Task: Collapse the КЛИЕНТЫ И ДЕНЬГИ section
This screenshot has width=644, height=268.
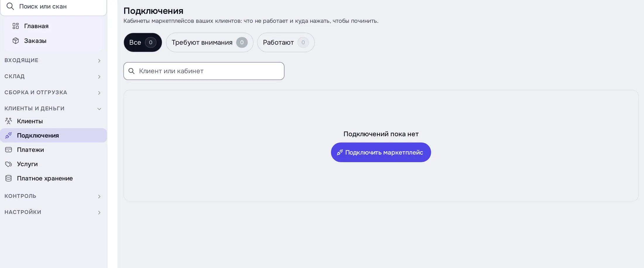Action: pyautogui.click(x=53, y=108)
